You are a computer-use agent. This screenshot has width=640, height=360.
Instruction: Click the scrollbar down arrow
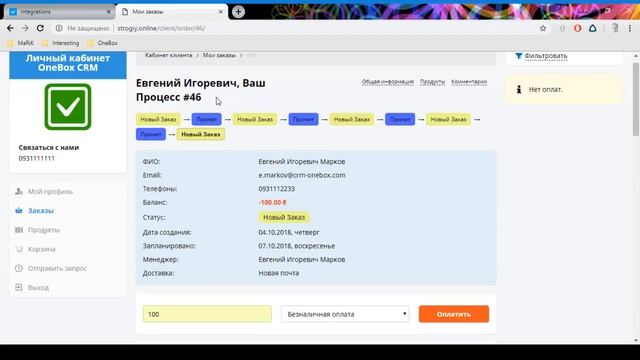tap(636, 340)
